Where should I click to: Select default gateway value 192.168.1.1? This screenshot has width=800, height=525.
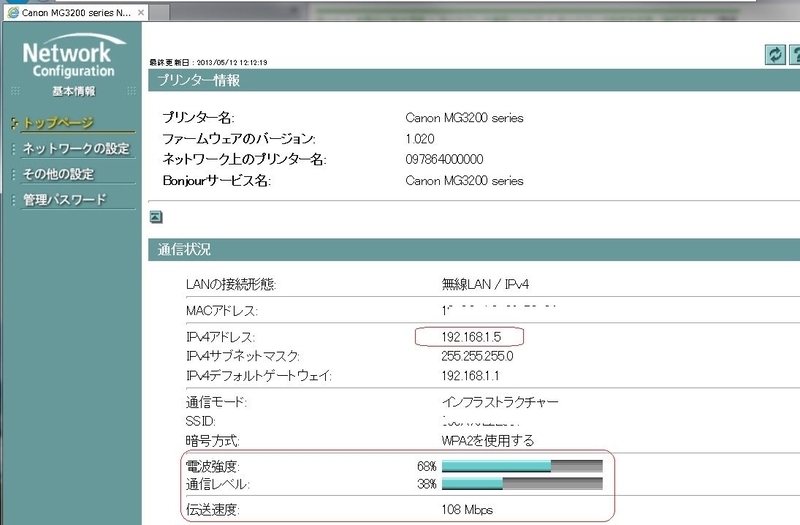470,376
